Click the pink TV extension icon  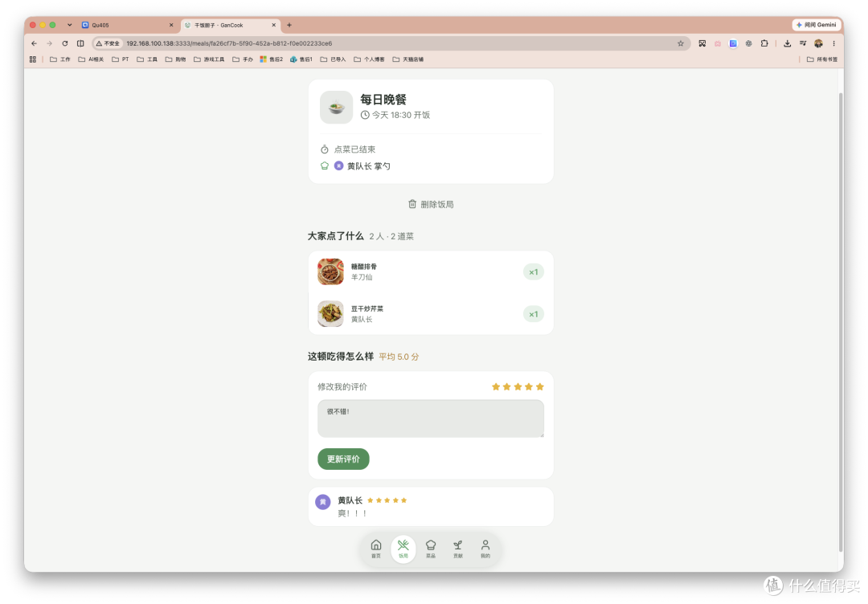pos(718,43)
